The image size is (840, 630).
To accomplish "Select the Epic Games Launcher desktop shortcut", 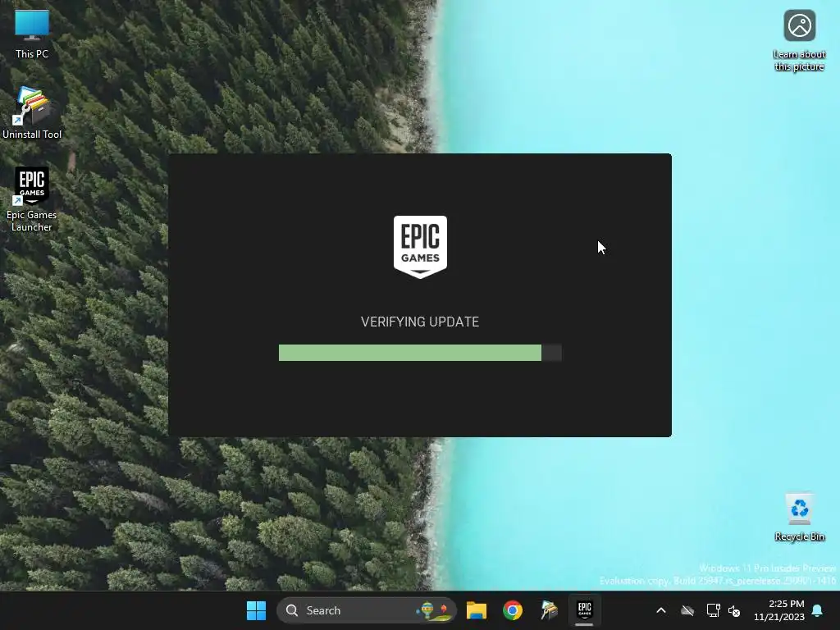I will [x=32, y=199].
